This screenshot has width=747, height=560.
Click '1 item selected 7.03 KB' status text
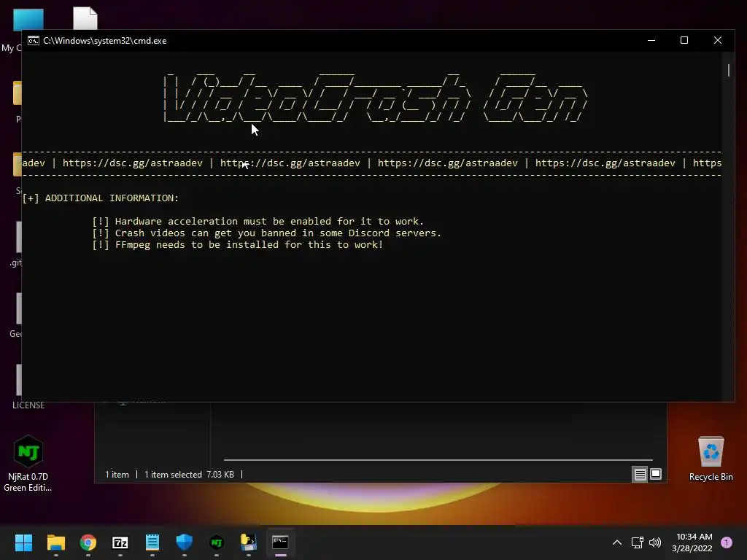[x=189, y=474]
